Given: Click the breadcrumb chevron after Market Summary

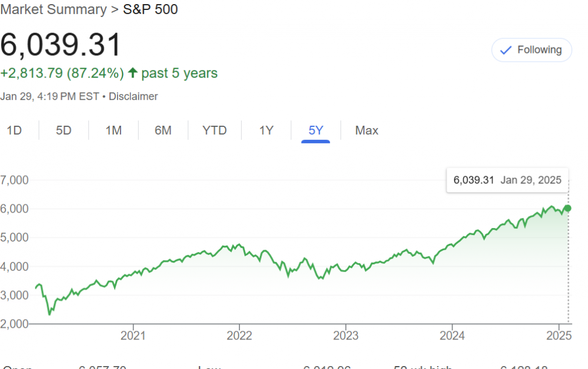Looking at the screenshot, I should pos(115,9).
